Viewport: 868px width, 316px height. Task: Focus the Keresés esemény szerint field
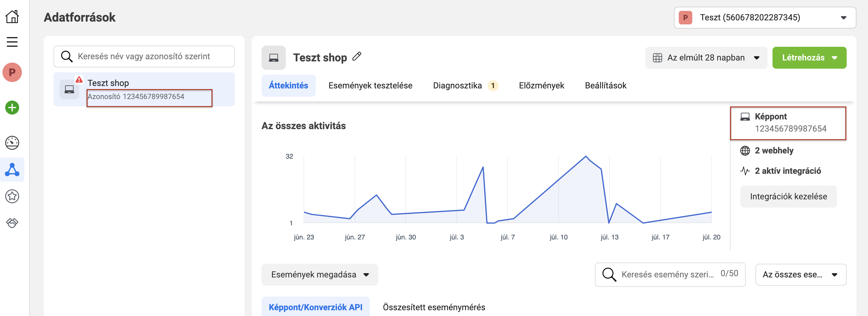[x=670, y=275]
